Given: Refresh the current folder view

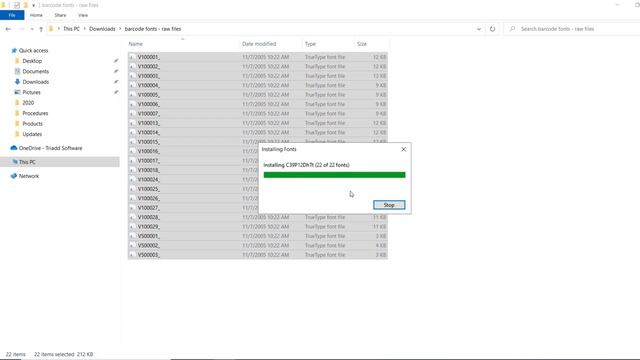Looking at the screenshot, I should [492, 29].
